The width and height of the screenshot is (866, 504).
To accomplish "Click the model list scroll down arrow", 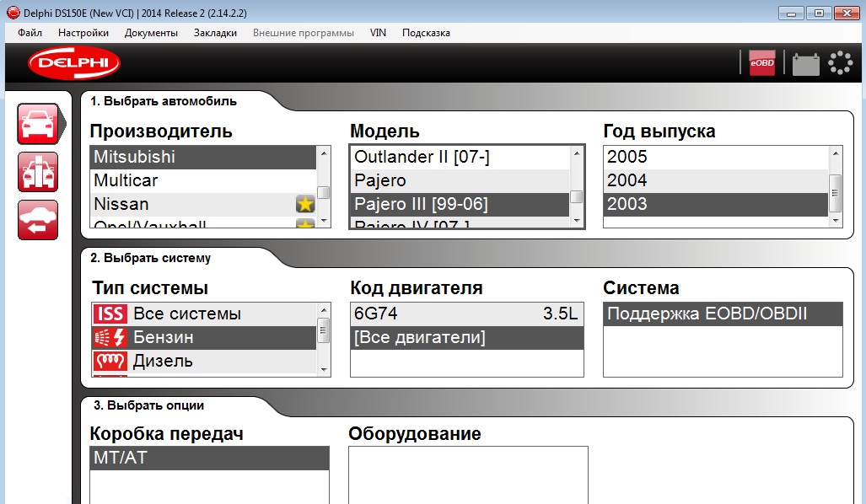I will [x=577, y=221].
